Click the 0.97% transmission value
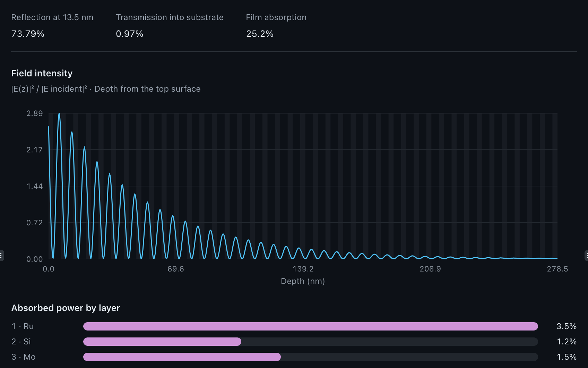The image size is (588, 368). (x=130, y=34)
